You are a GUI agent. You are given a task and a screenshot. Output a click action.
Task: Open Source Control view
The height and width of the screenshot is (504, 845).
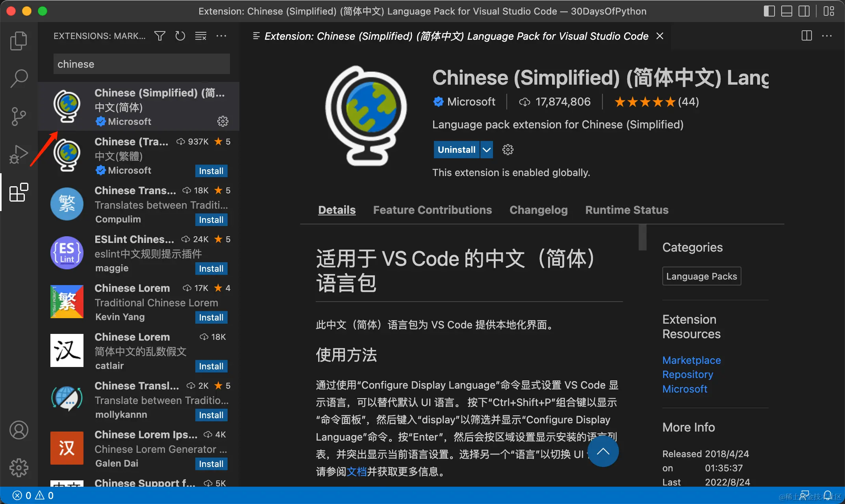click(19, 116)
